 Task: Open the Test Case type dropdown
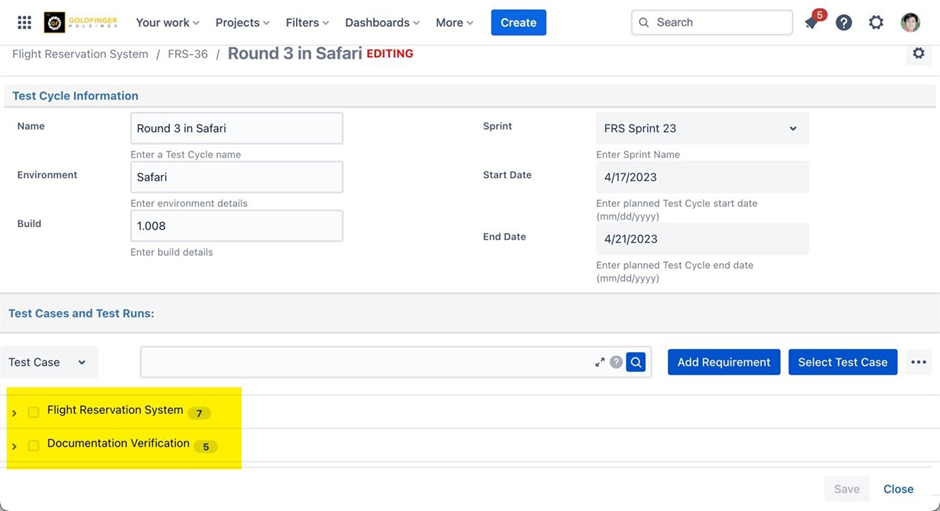48,362
